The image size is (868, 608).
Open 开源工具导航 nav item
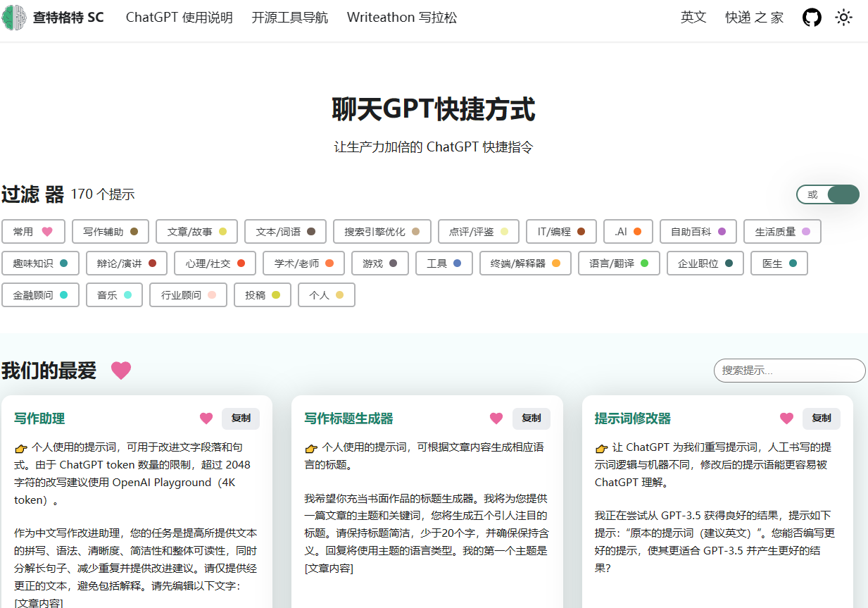point(290,18)
